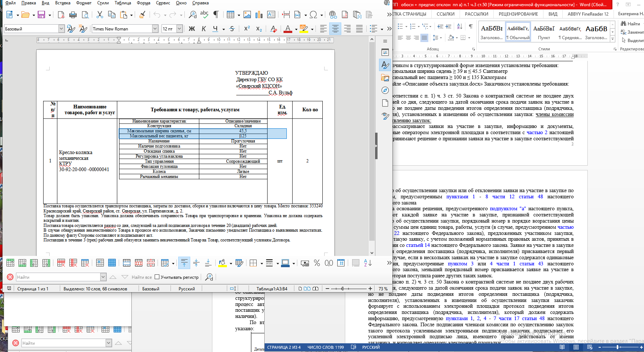
Task: Click into the 'Найти' search field
Action: tap(58, 277)
